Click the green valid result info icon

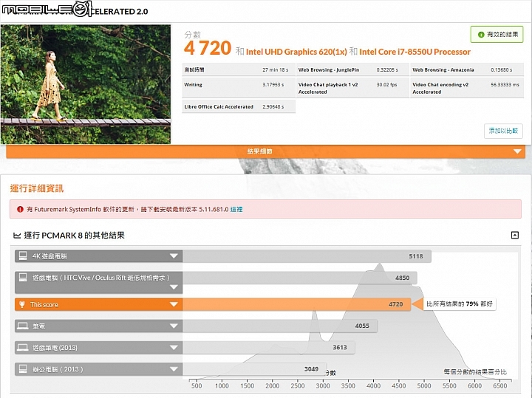tap(481, 35)
